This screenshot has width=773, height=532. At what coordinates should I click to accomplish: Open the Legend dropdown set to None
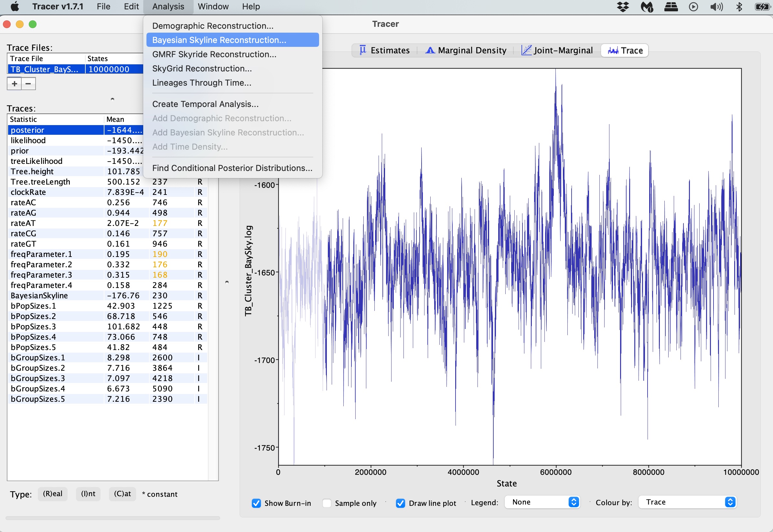[x=542, y=502]
